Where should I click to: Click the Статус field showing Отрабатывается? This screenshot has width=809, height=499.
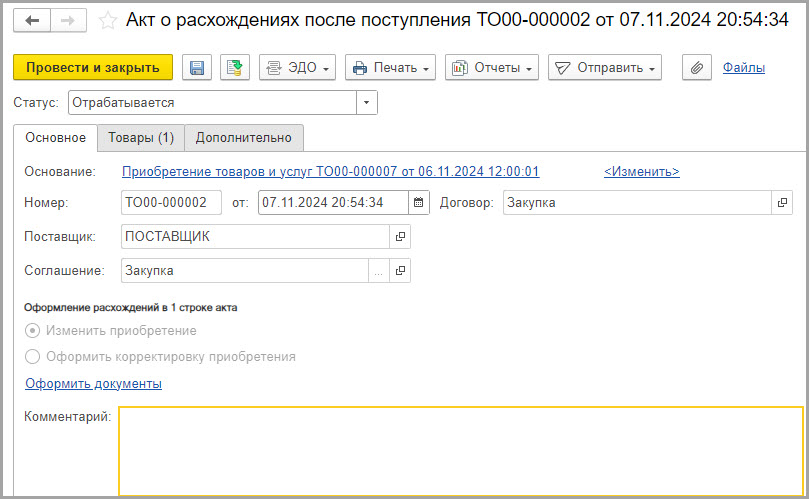click(x=212, y=102)
